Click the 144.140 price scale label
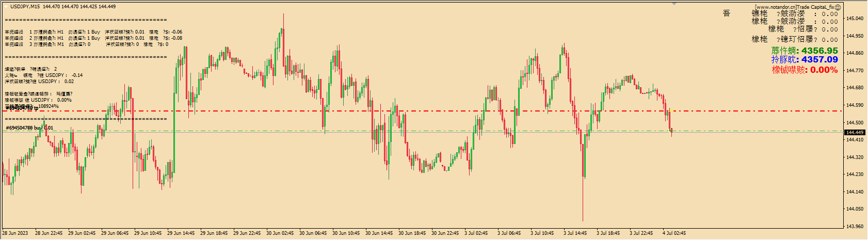The height and width of the screenshot is (240, 868). [x=855, y=192]
